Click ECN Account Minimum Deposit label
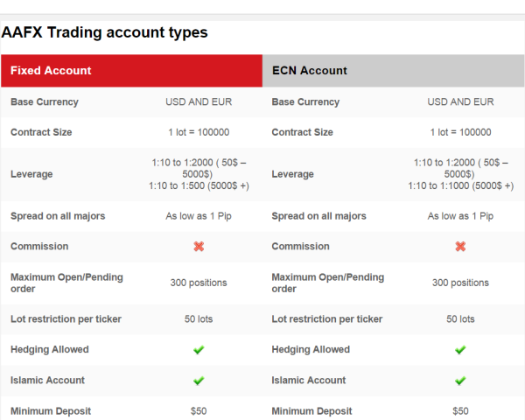This screenshot has width=525, height=420. pos(311,411)
